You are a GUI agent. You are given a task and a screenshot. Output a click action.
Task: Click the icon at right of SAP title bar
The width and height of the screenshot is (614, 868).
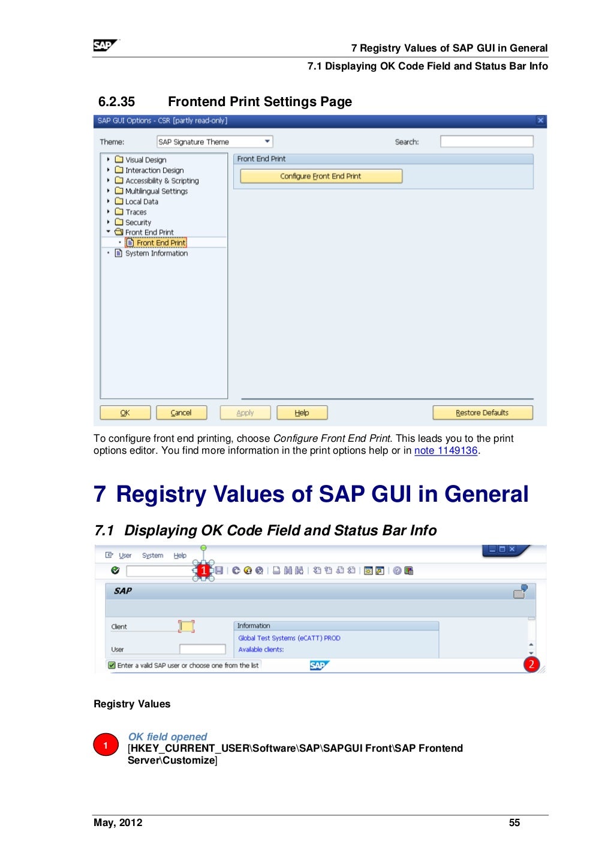click(x=520, y=592)
